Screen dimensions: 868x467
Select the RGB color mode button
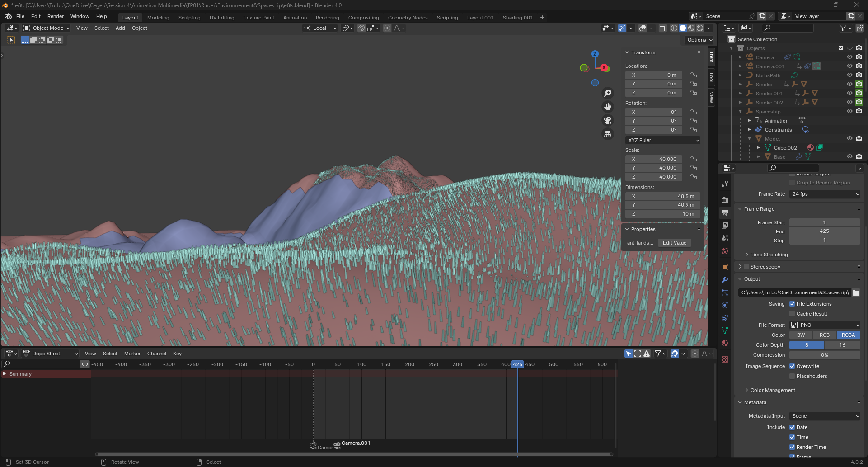pos(824,335)
